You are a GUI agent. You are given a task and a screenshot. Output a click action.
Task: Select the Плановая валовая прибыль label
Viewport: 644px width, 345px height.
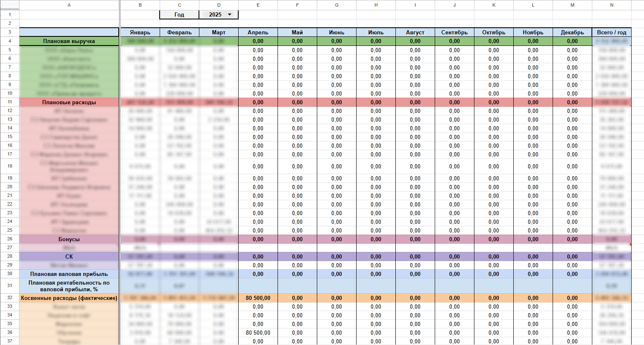coord(69,274)
